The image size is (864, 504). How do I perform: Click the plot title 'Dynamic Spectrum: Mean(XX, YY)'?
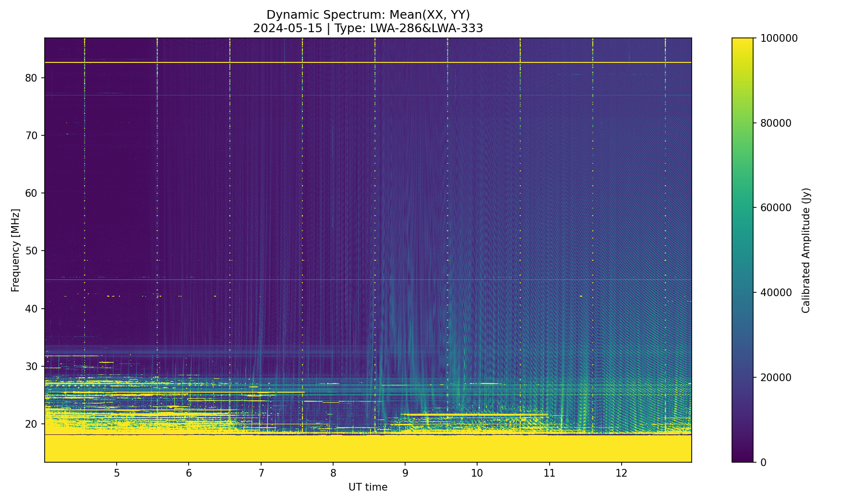[368, 15]
